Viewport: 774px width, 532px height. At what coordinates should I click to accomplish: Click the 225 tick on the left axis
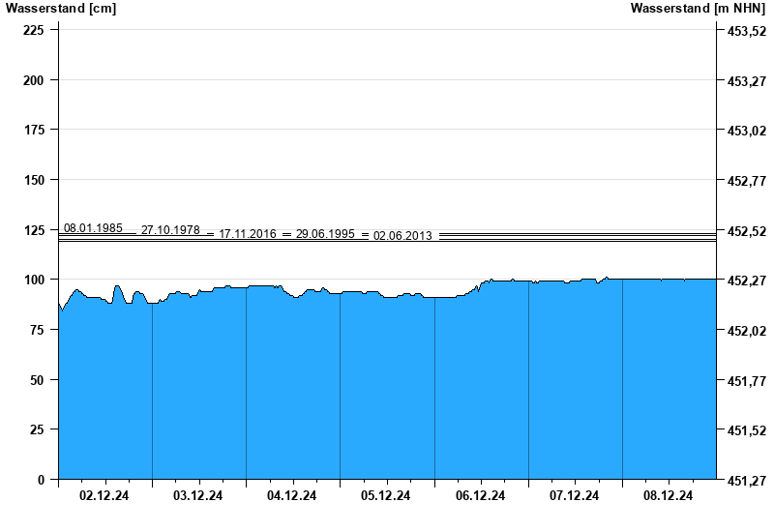34,30
